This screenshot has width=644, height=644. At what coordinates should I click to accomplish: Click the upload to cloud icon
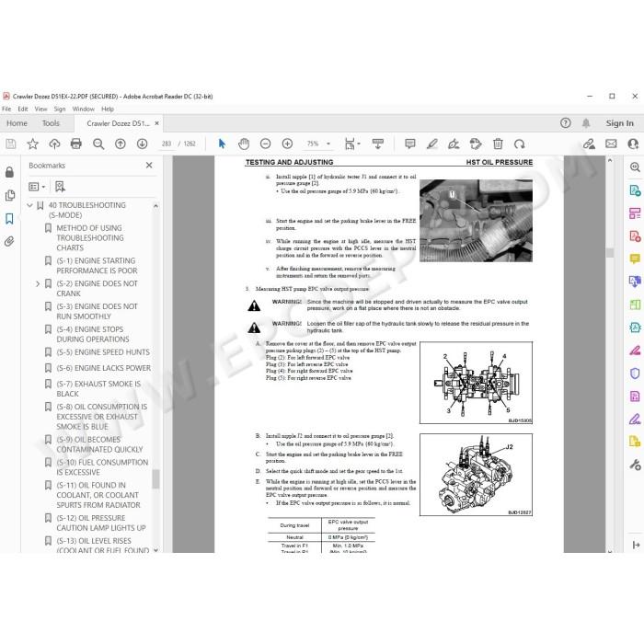coord(54,144)
